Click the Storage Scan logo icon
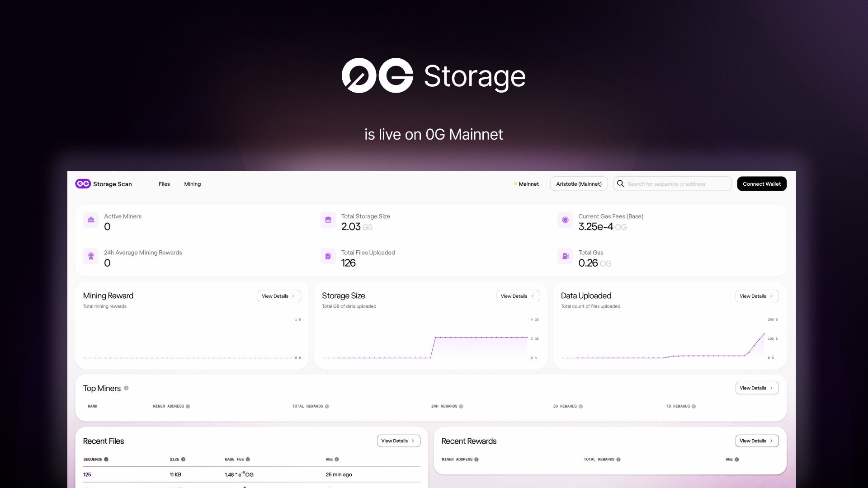The width and height of the screenshot is (868, 488). click(x=83, y=184)
